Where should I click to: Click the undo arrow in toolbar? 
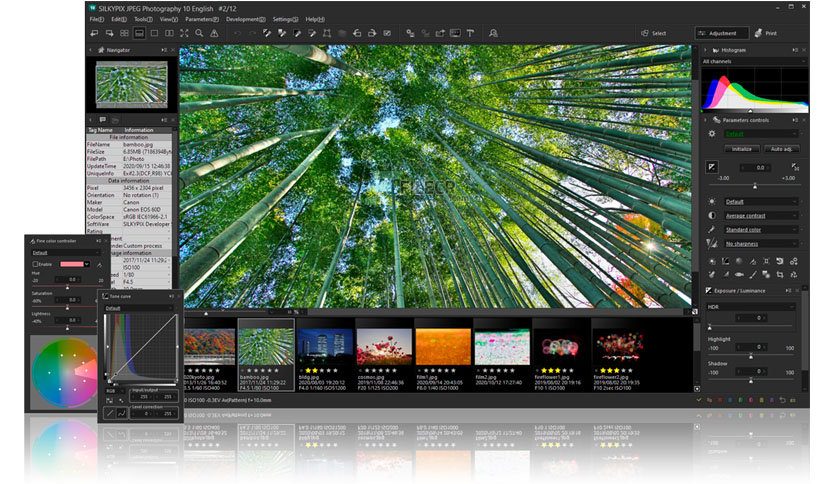click(x=237, y=33)
